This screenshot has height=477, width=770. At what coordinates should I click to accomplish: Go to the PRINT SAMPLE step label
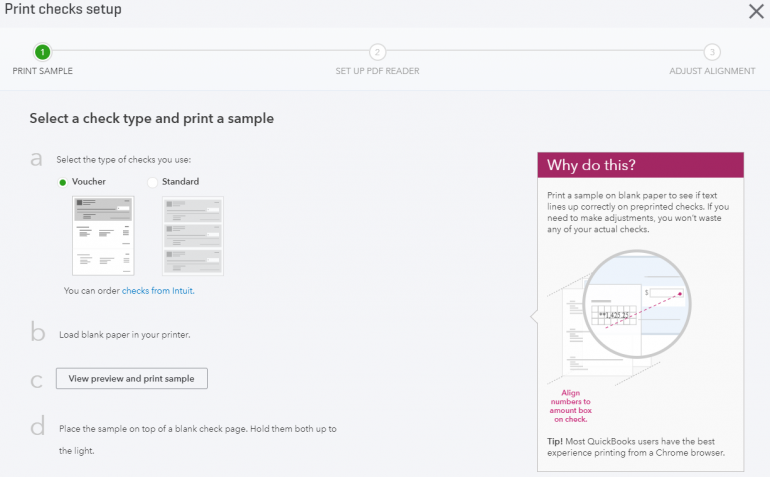tap(42, 71)
